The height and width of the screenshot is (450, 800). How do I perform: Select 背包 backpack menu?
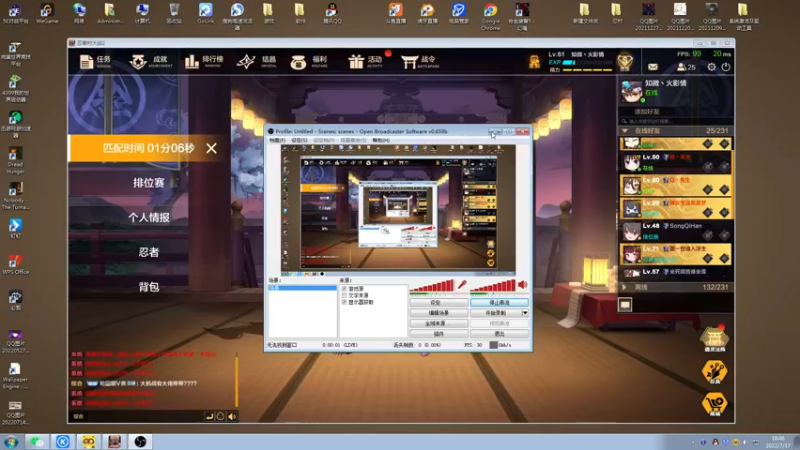click(148, 287)
